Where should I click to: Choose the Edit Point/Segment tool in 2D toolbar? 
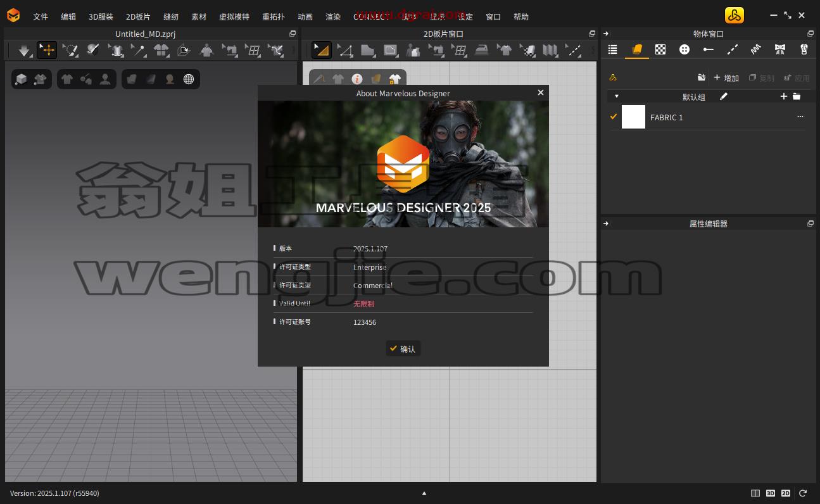[345, 50]
